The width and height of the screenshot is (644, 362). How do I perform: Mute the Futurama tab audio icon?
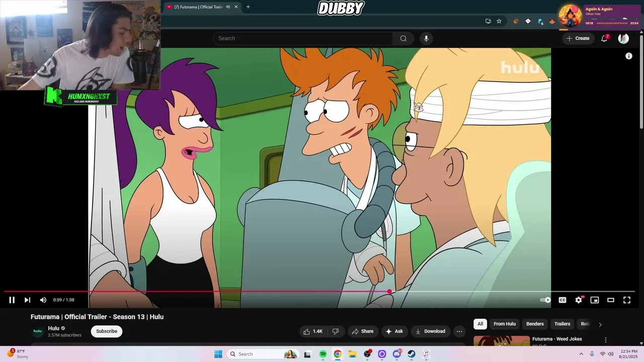pos(228,7)
